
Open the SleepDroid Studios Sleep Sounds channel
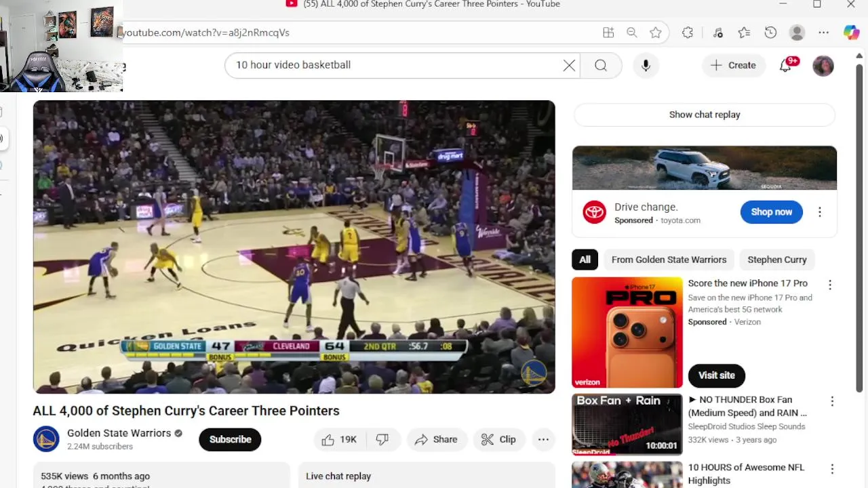pyautogui.click(x=747, y=426)
